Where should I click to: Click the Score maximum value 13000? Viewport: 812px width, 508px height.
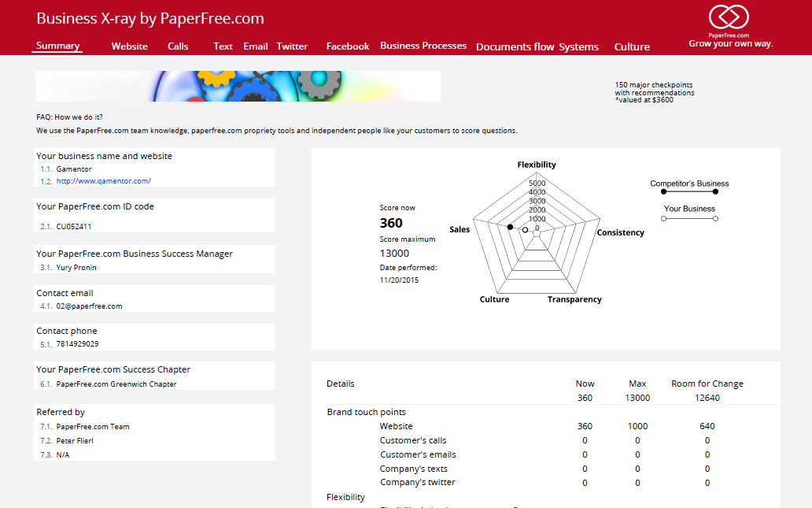[x=394, y=253]
